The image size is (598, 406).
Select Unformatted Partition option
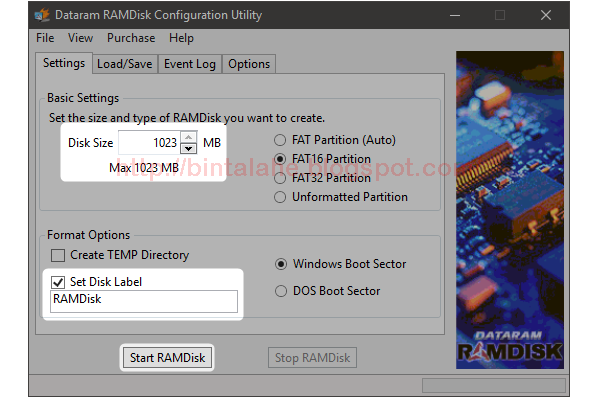point(341,197)
